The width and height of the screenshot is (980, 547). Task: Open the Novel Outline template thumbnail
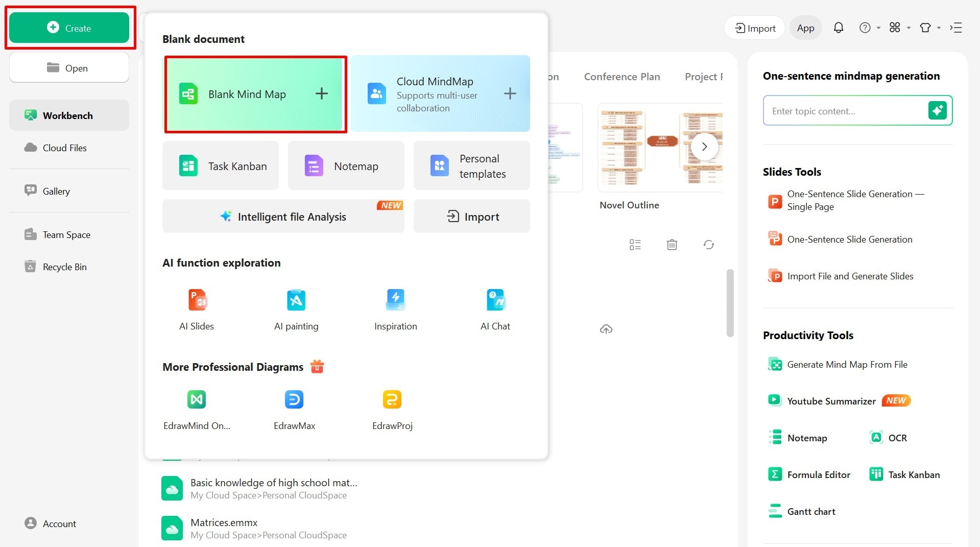point(660,147)
